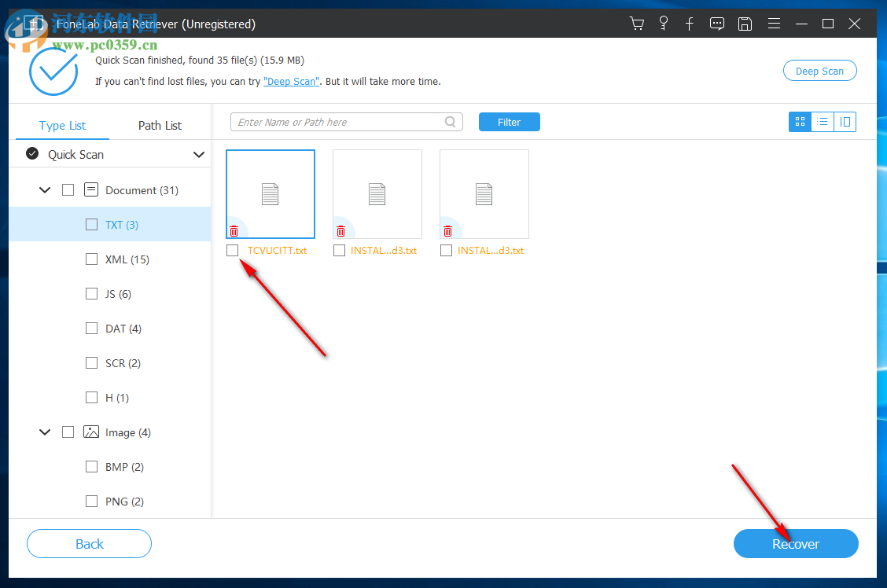Select the grid view icon
The height and width of the screenshot is (588, 887).
tap(800, 122)
